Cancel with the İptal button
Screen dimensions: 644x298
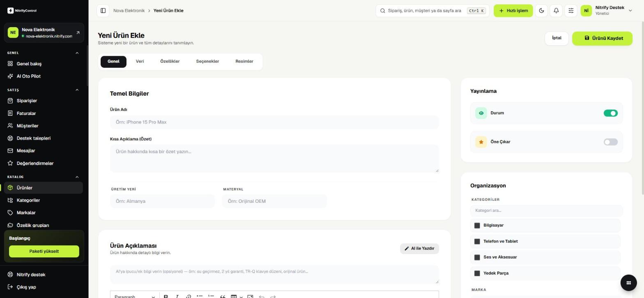tap(557, 38)
